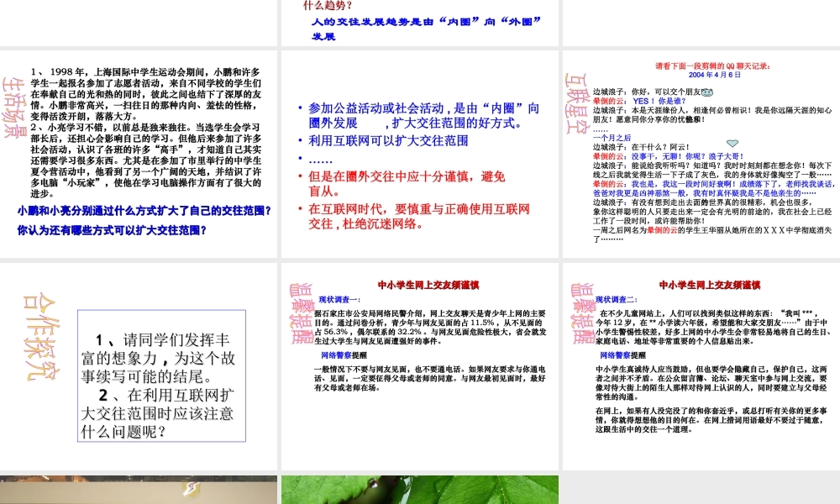Click the red text 什么趋势？
Image resolution: width=840 pixels, height=504 pixels.
pyautogui.click(x=328, y=5)
